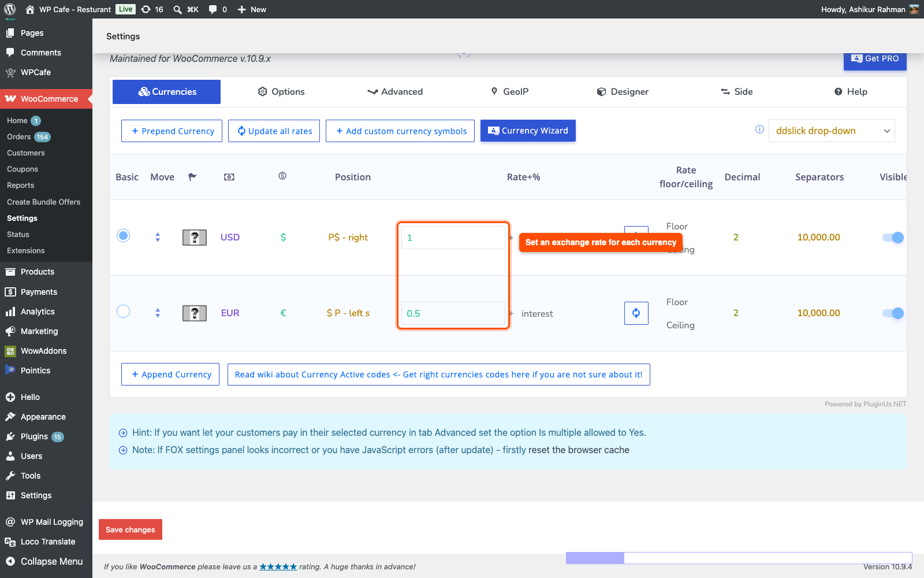The image size is (924, 578).
Task: Switch to the Side tab
Action: (x=736, y=92)
